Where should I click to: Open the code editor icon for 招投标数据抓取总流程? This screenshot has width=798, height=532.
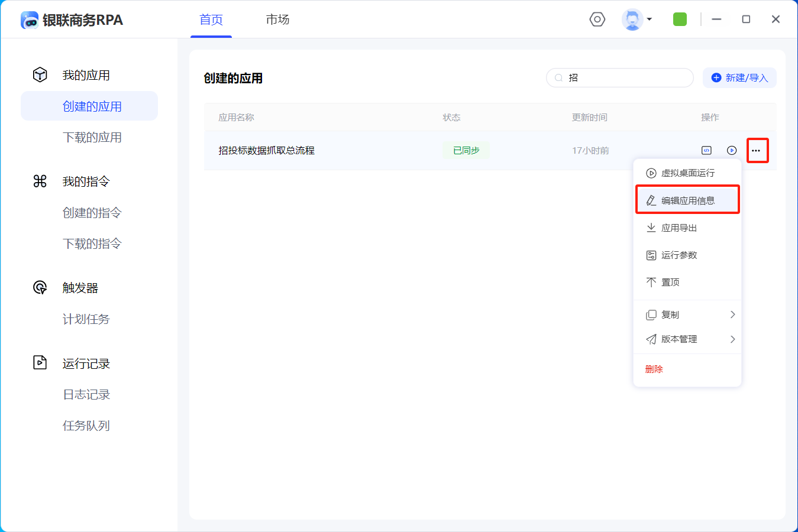(x=706, y=151)
